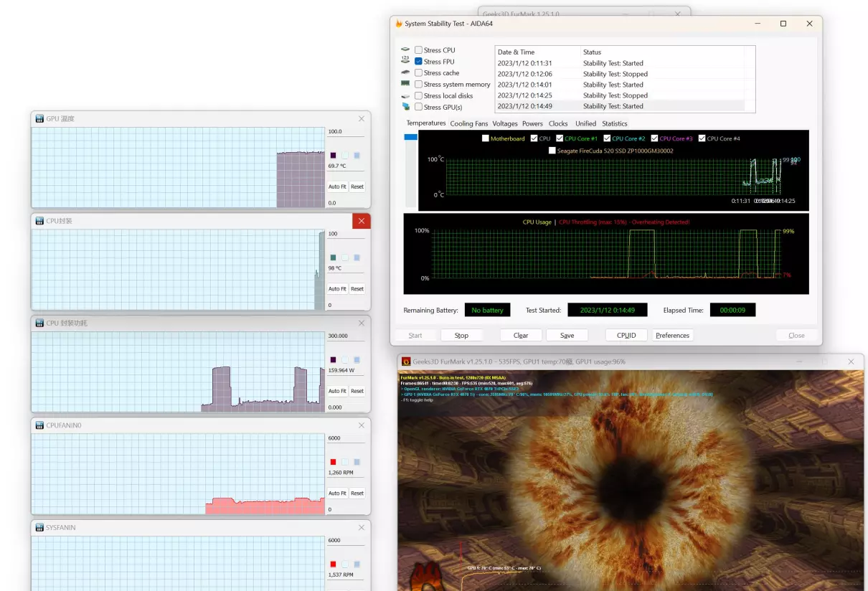Click the red color swatch in CPUFANIN0 window
Viewport: 868px width, 591px height.
click(x=333, y=462)
